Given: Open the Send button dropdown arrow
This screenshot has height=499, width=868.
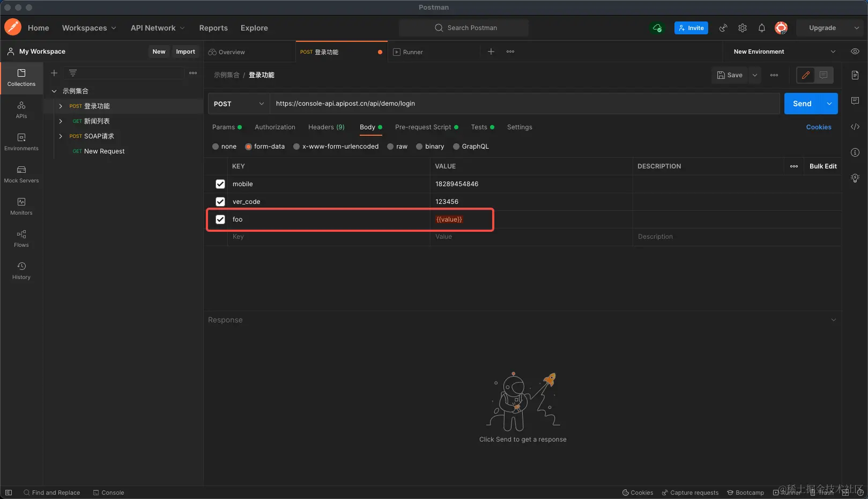Looking at the screenshot, I should (829, 104).
